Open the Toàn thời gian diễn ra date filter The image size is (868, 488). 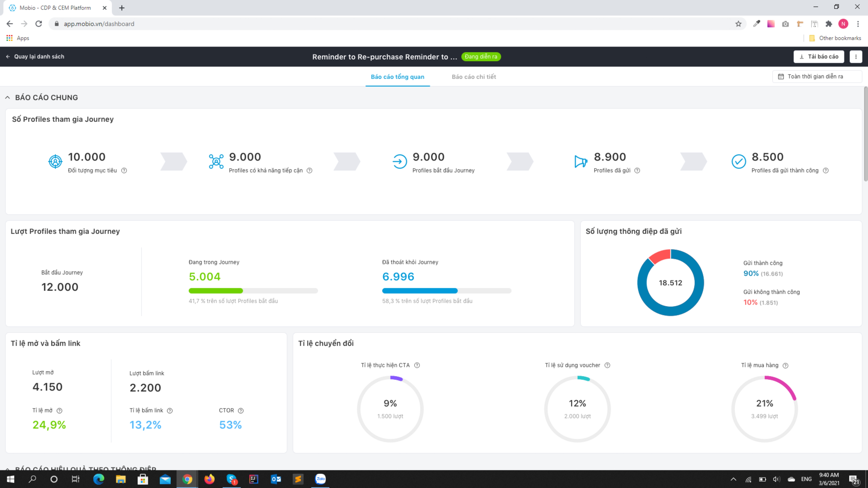click(x=817, y=76)
